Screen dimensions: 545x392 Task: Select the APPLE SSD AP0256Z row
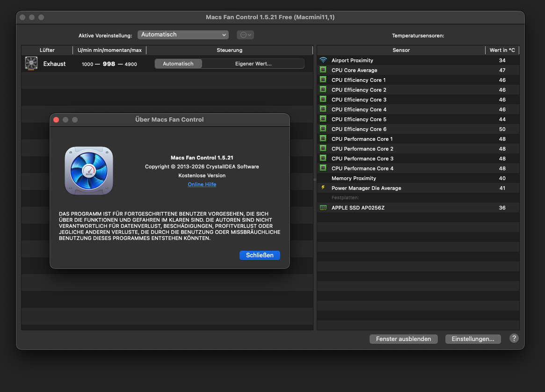point(418,208)
